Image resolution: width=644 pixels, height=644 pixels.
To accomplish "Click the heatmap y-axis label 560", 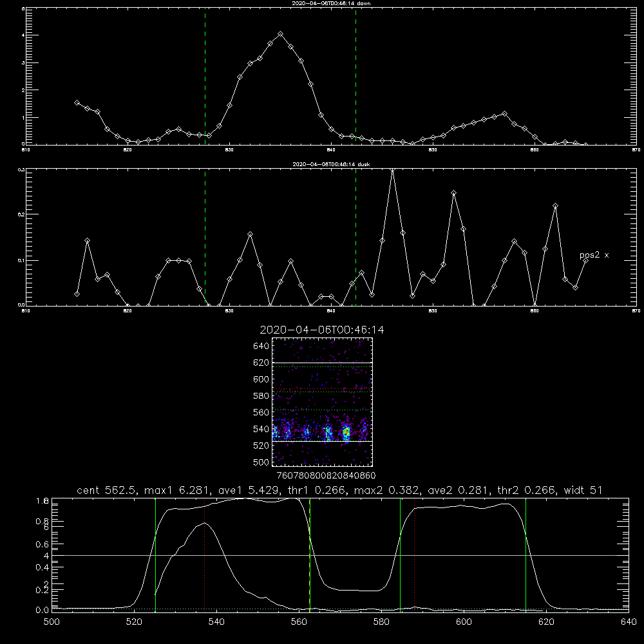I will coord(261,412).
